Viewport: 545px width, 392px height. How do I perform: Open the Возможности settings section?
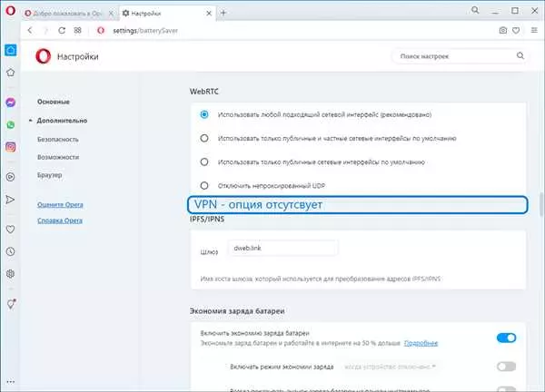click(58, 157)
